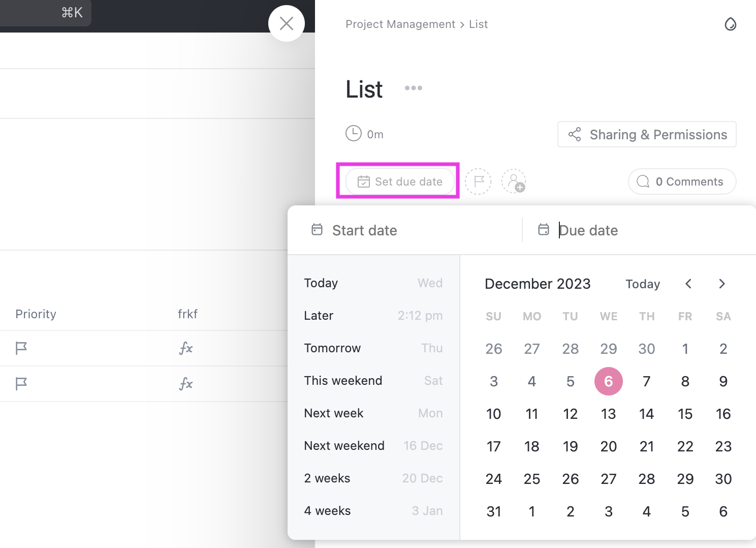Click the add assignee icon
The height and width of the screenshot is (548, 756).
pos(514,181)
